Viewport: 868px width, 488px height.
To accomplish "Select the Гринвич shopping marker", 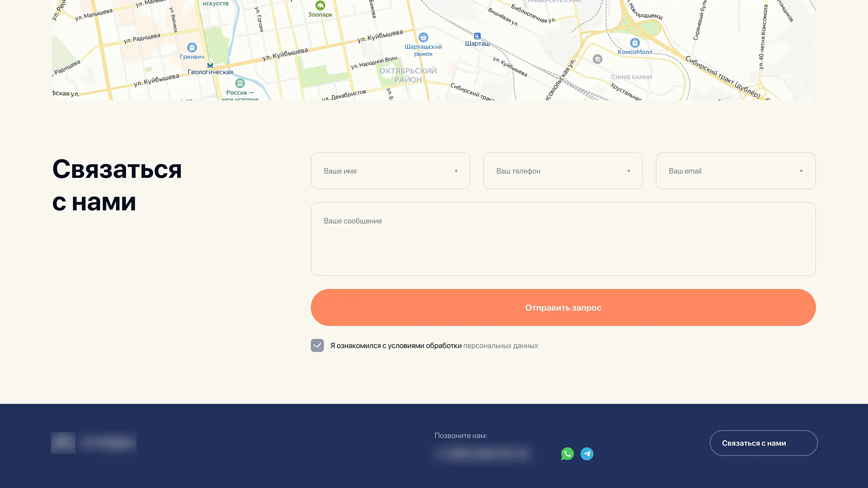I will point(192,47).
